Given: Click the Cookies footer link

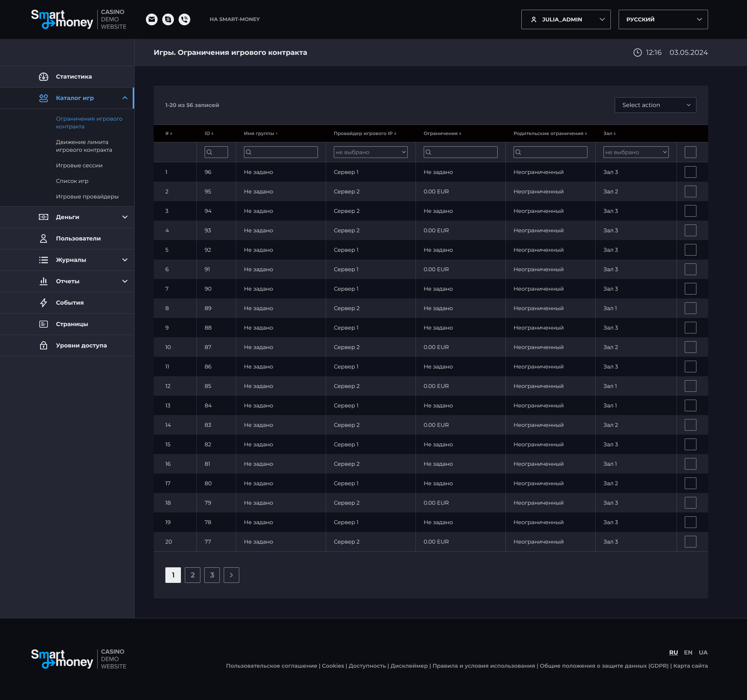Looking at the screenshot, I should point(333,666).
